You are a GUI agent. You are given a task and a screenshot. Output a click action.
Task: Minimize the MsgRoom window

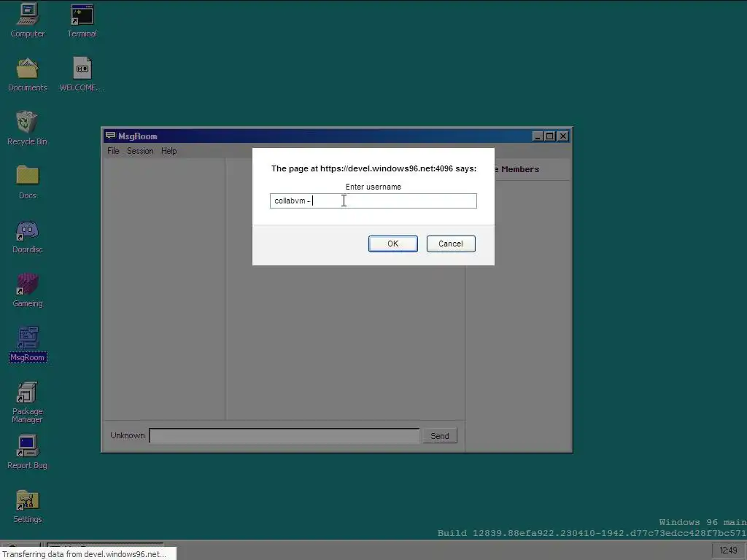click(538, 136)
